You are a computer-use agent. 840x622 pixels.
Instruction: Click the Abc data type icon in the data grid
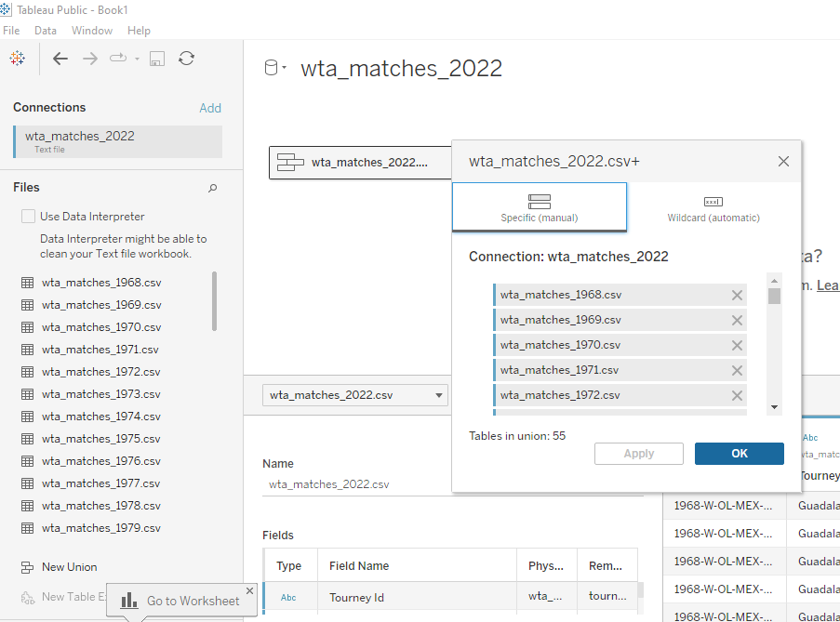point(810,437)
